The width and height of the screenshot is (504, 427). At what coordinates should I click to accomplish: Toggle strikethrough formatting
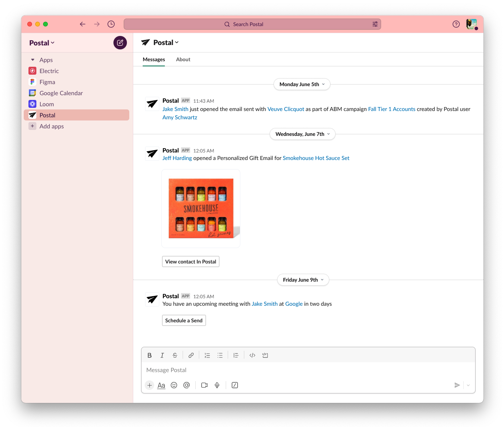(175, 356)
